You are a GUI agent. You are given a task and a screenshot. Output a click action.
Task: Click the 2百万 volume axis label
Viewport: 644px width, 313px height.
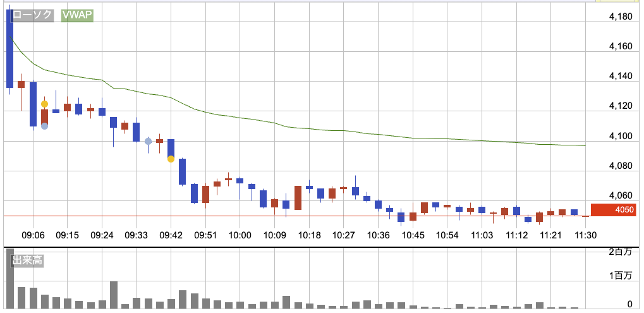(620, 252)
